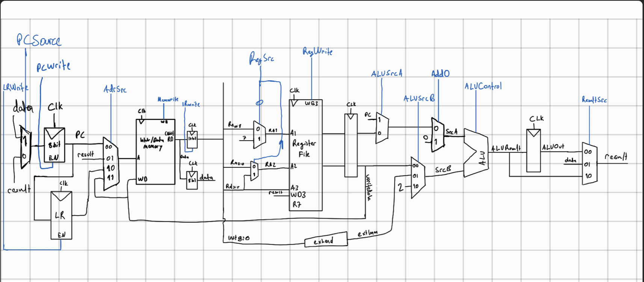
Task: Click the ALUOut label
Action: coord(553,147)
